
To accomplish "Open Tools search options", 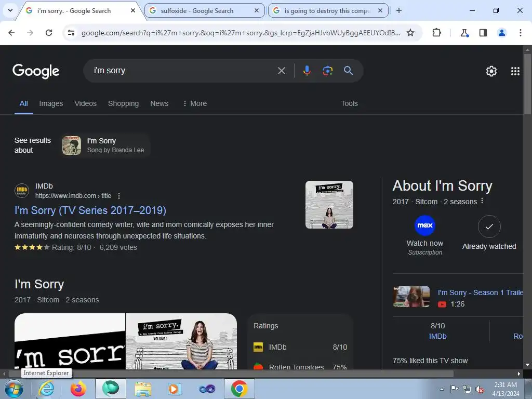I will pos(350,103).
